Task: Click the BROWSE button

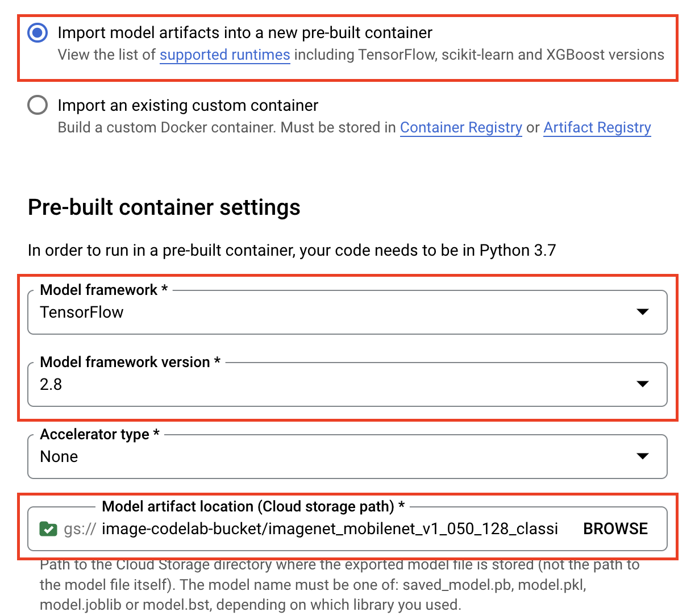Action: [615, 528]
